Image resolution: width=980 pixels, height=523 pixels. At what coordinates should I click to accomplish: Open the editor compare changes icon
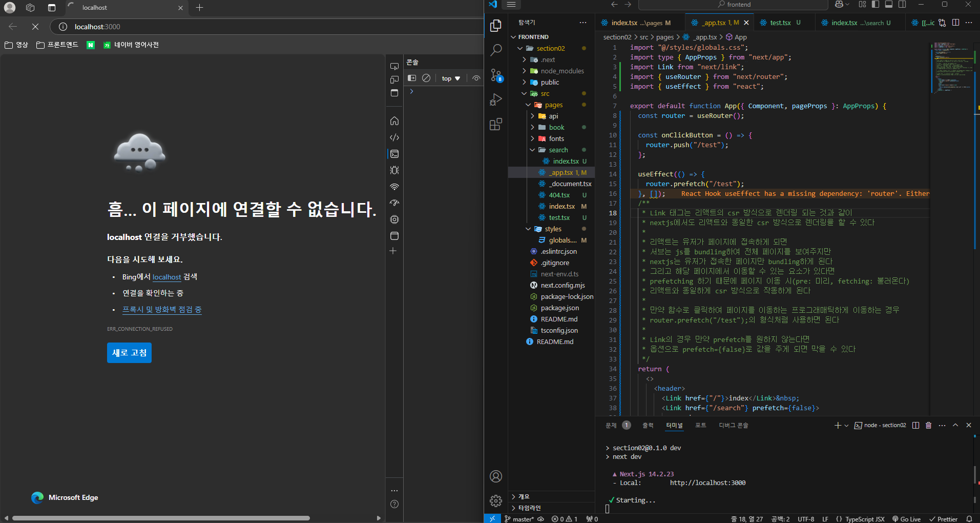[942, 23]
